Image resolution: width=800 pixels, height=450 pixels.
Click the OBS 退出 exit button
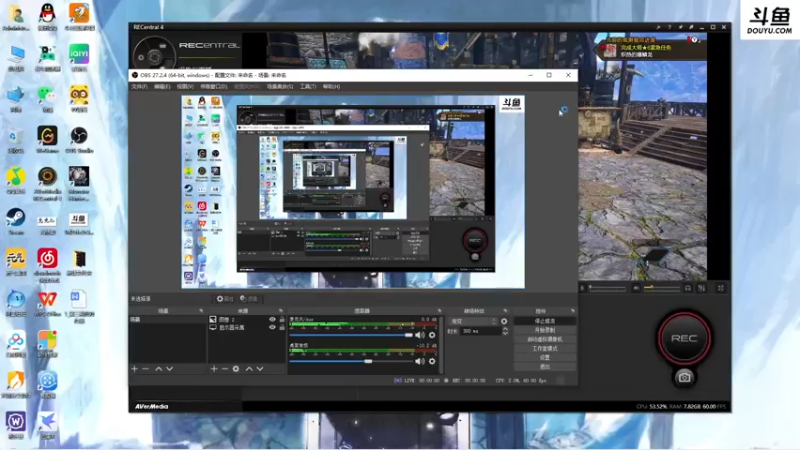tap(545, 367)
